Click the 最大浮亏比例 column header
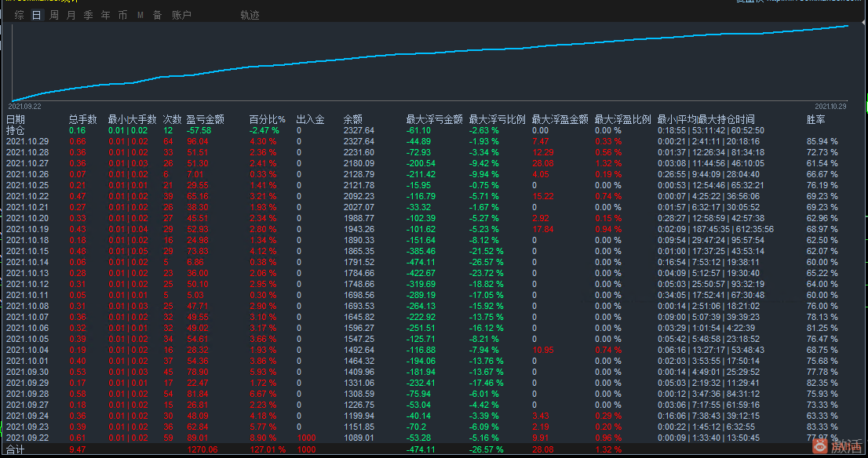868x458 pixels. 497,119
